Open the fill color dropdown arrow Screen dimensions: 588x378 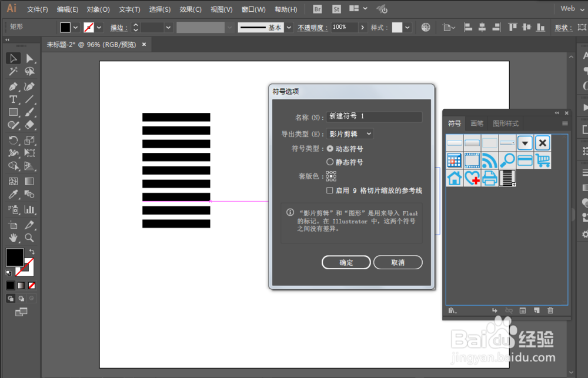pyautogui.click(x=75, y=28)
